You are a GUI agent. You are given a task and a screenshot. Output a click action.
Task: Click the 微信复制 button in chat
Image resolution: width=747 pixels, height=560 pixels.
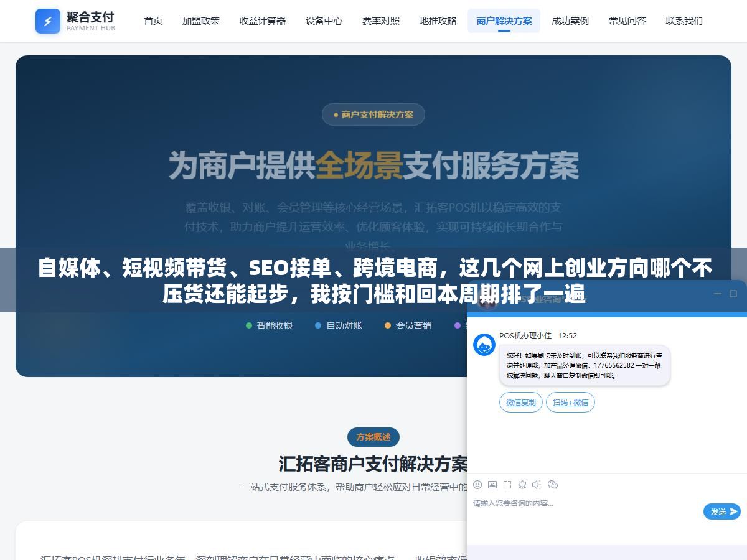pos(521,403)
